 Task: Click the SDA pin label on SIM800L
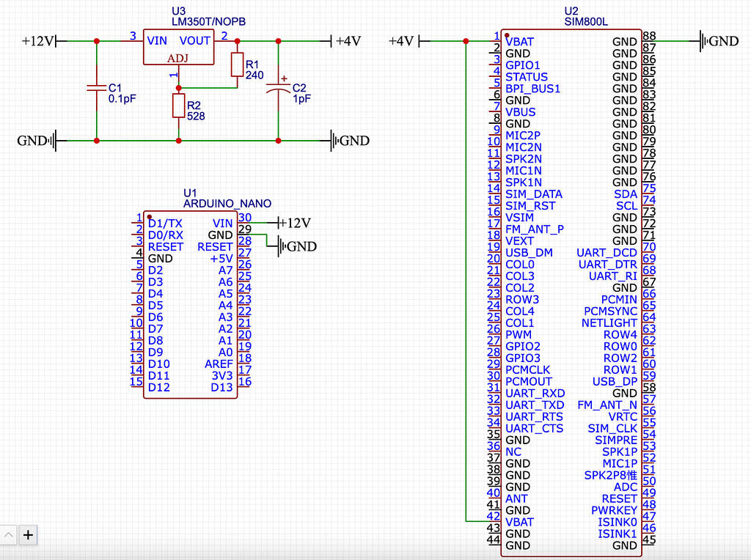626,194
